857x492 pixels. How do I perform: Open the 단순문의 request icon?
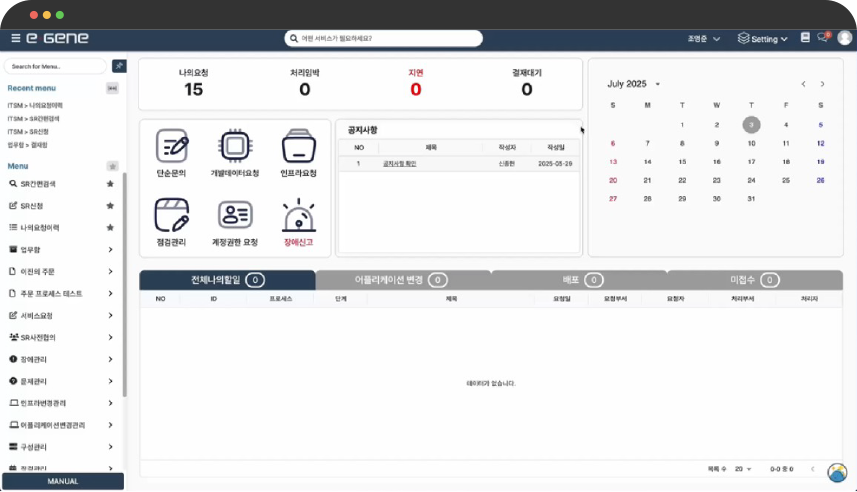172,147
